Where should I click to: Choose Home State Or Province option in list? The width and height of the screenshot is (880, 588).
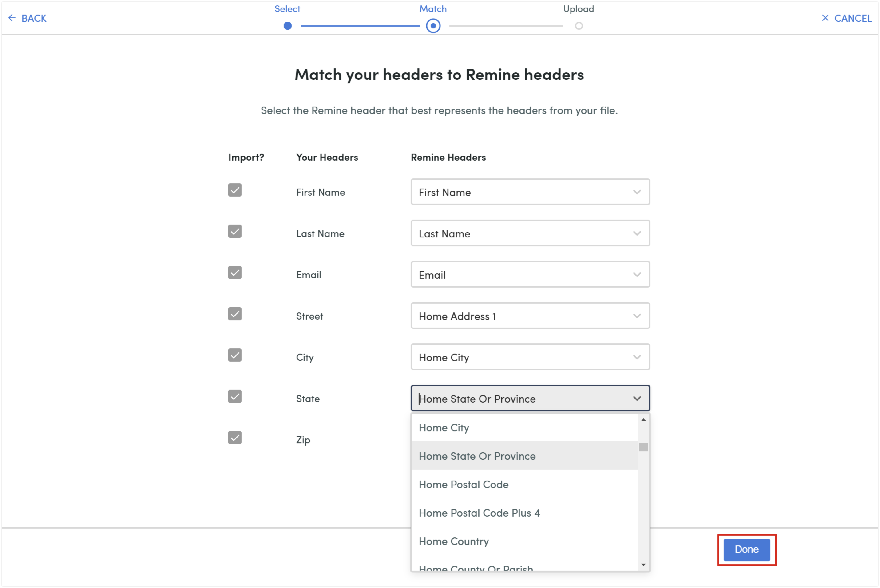point(524,456)
